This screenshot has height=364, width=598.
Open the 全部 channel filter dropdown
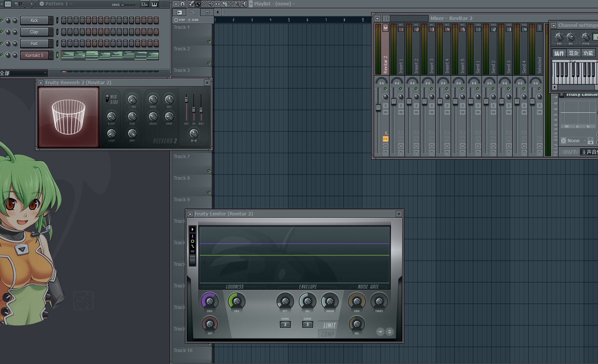click(x=23, y=73)
